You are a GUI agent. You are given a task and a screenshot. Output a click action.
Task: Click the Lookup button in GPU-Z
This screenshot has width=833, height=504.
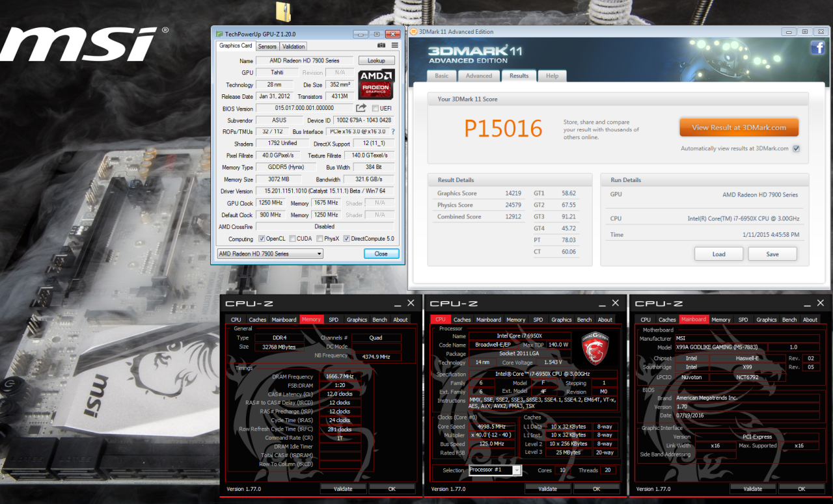[376, 60]
